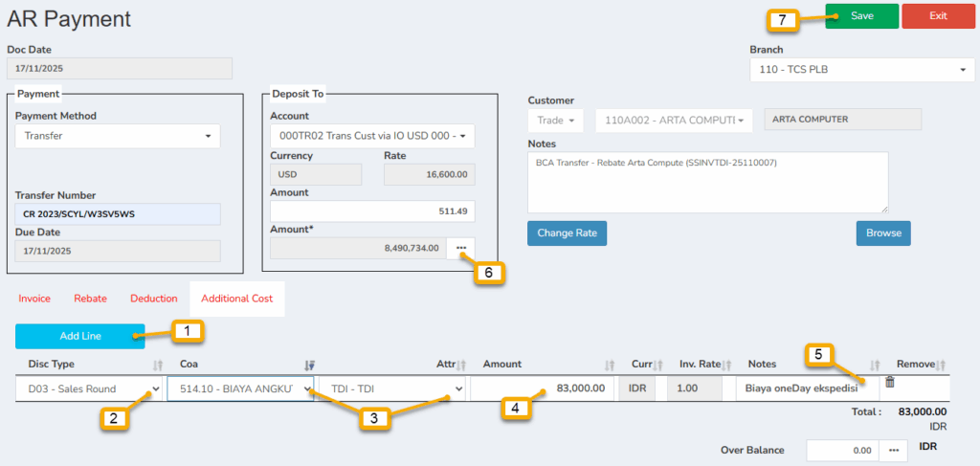Sort table by Disc Type column

(x=158, y=365)
